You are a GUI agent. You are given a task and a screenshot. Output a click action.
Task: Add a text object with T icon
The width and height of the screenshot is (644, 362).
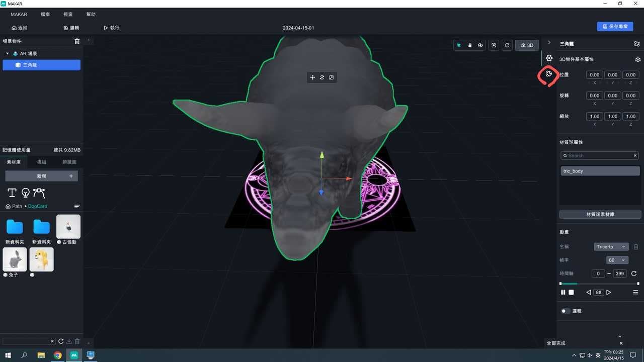pyautogui.click(x=12, y=193)
